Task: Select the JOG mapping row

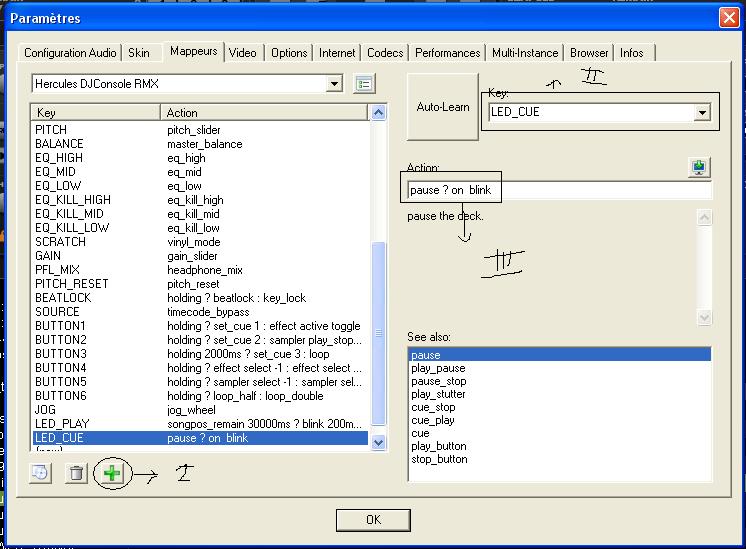Action: point(200,410)
